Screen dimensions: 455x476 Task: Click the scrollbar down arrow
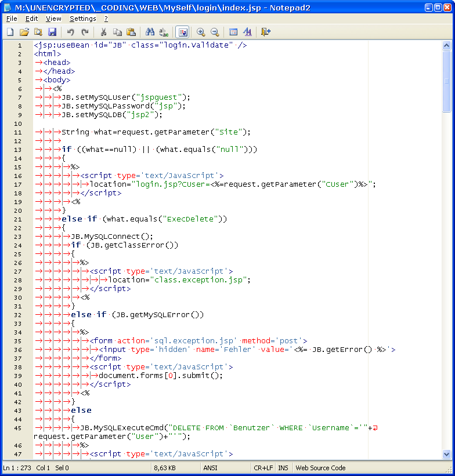pos(446,455)
